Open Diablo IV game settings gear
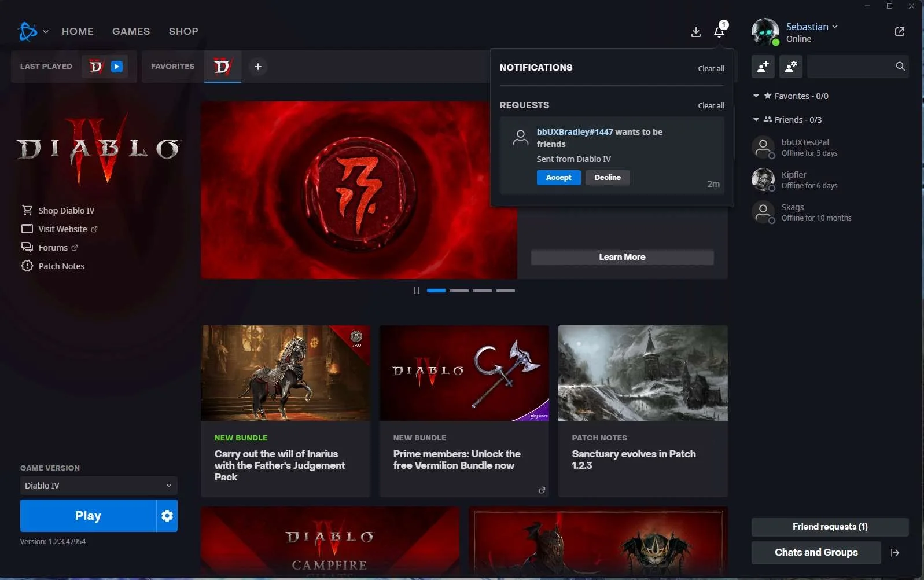924x580 pixels. [167, 516]
